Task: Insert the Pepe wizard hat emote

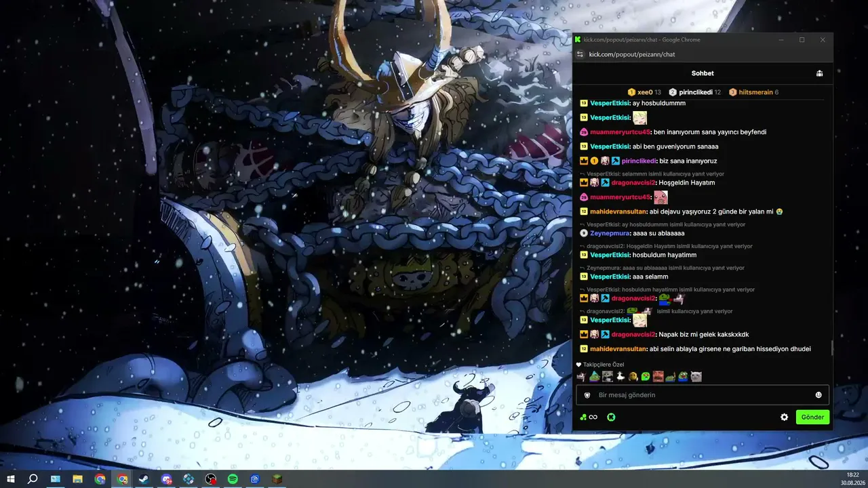Action: click(x=595, y=377)
